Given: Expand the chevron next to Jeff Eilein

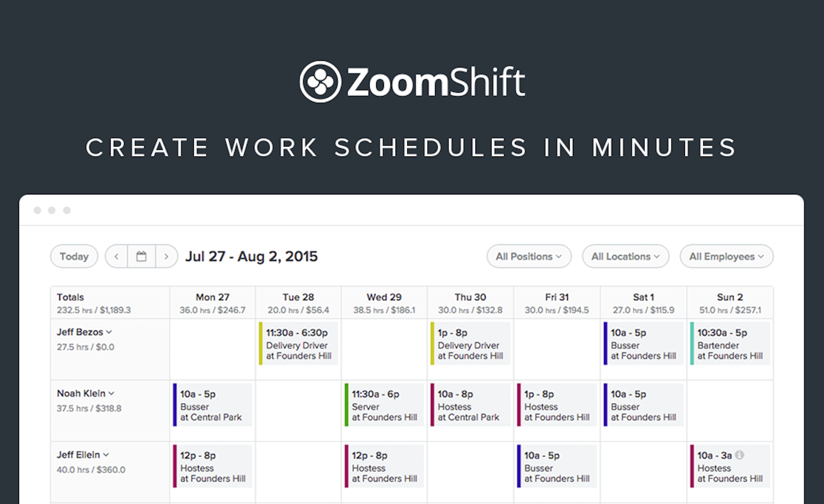Looking at the screenshot, I should pyautogui.click(x=106, y=455).
